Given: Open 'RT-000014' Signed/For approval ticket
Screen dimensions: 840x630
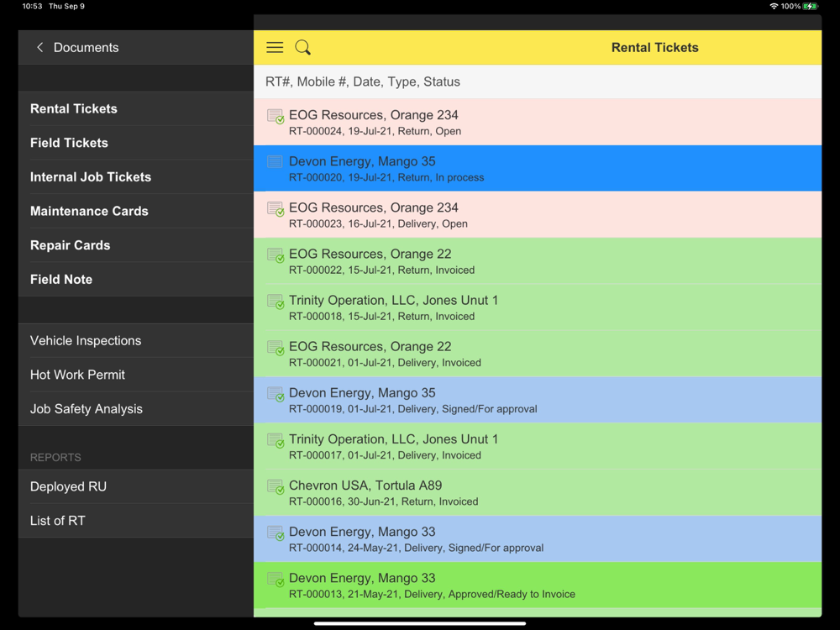Looking at the screenshot, I should tap(538, 539).
